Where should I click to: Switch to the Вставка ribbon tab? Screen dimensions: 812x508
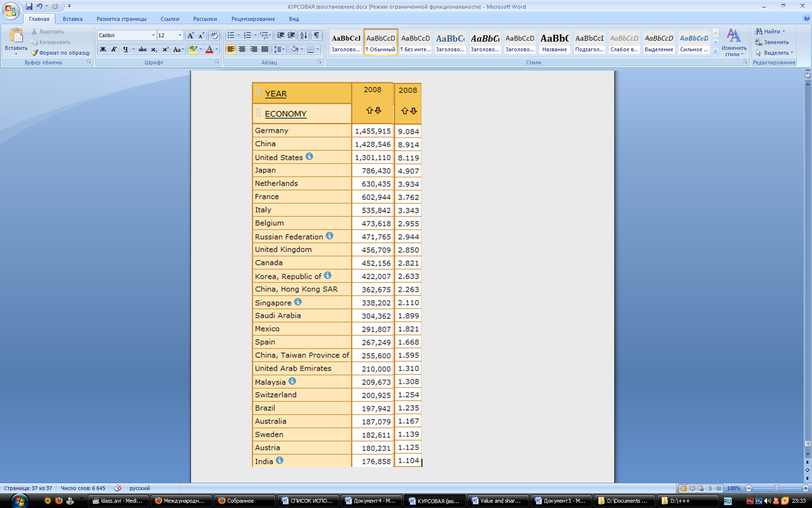[x=72, y=19]
